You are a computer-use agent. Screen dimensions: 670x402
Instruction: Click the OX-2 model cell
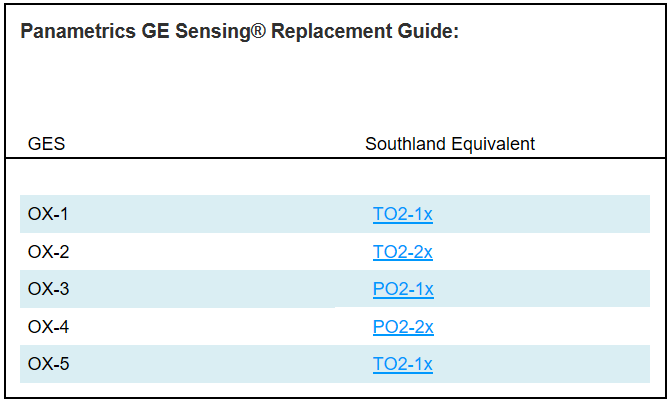click(x=48, y=252)
